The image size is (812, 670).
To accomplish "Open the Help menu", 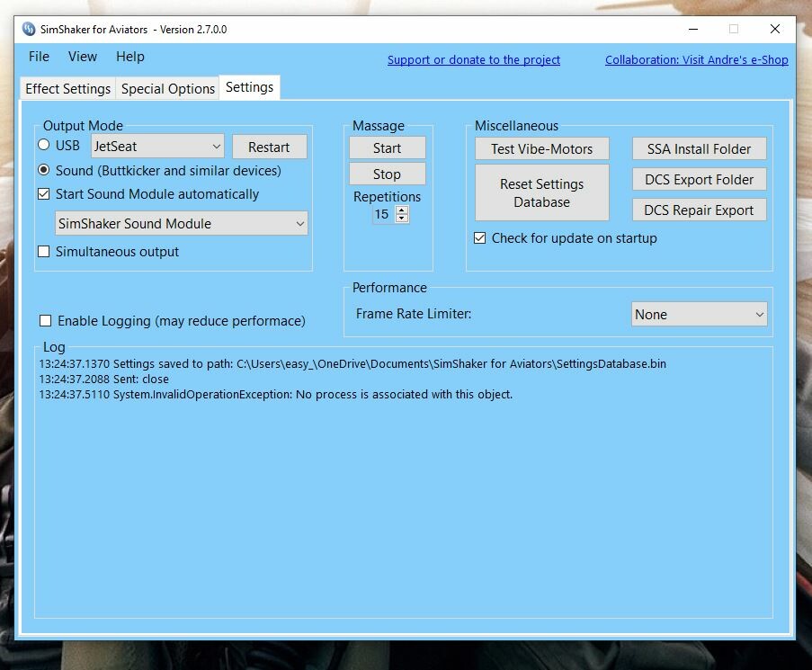I will 130,57.
